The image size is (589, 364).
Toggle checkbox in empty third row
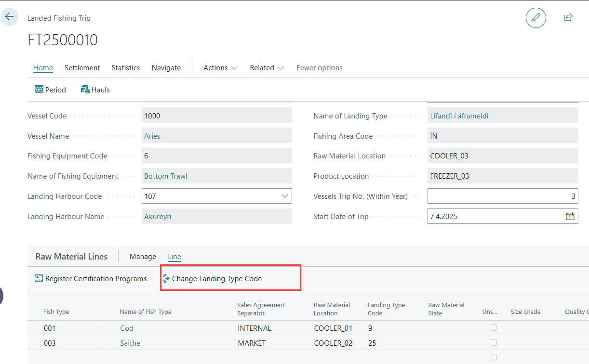[x=494, y=357]
